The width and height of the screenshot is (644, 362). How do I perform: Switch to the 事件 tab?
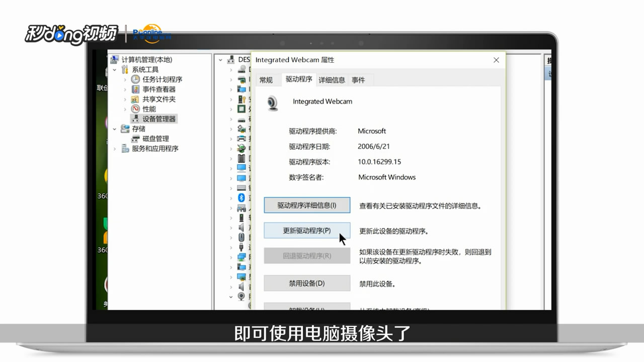[x=359, y=80]
